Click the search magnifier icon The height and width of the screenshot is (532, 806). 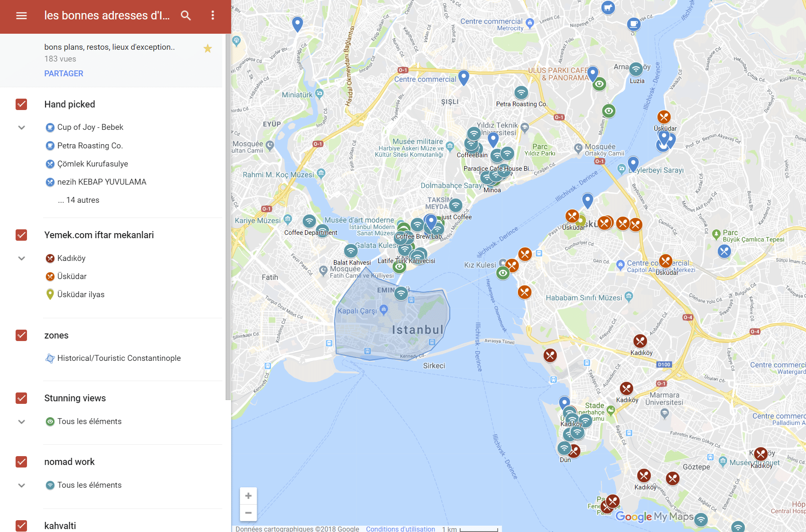(186, 16)
